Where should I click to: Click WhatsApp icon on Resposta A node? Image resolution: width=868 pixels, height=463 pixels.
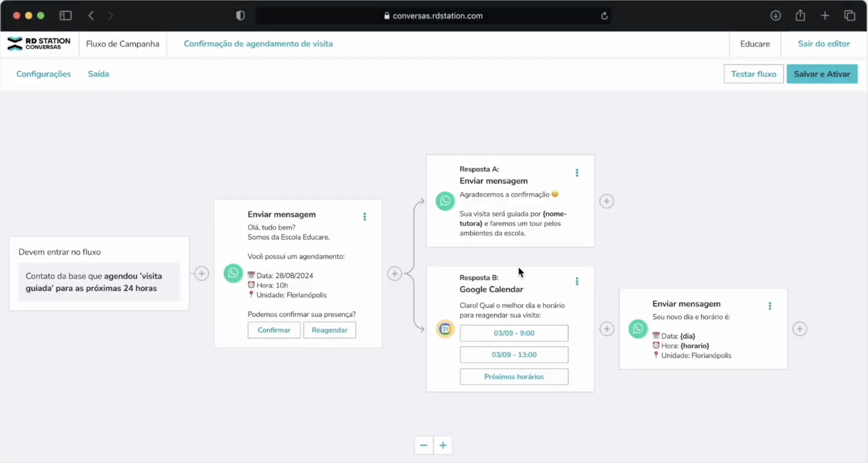click(x=445, y=201)
